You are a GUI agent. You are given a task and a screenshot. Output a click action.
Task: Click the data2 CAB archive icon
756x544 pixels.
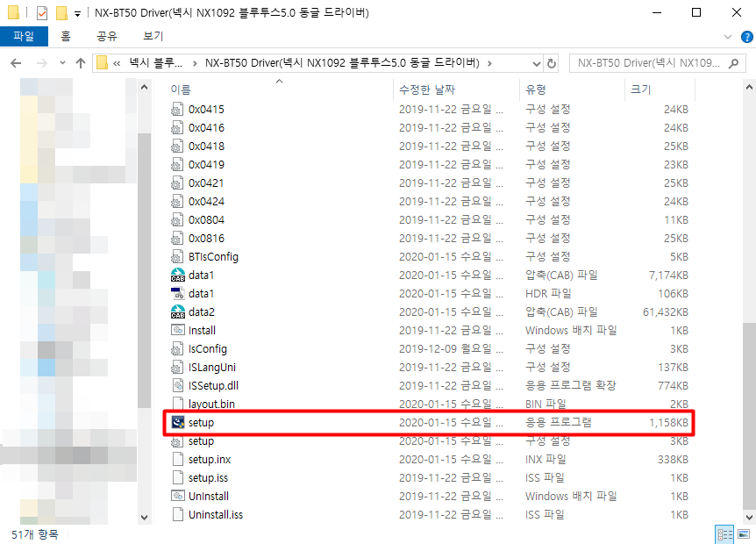[x=177, y=312]
